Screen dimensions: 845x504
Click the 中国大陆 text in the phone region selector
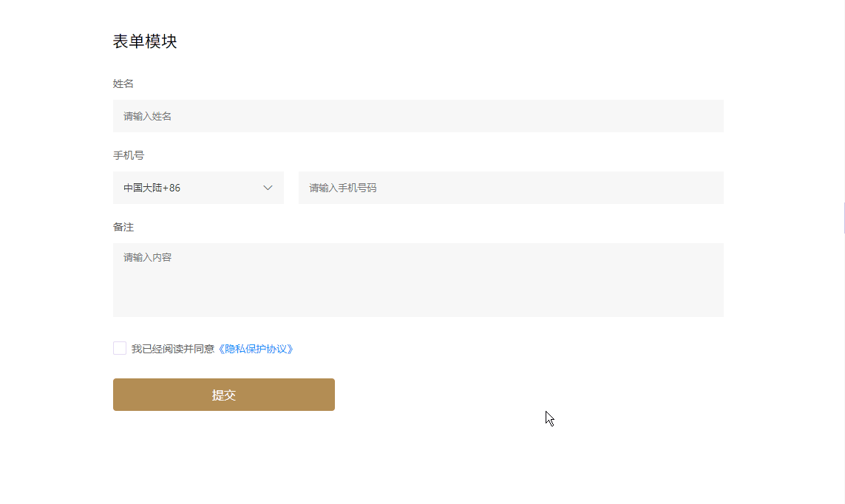143,188
